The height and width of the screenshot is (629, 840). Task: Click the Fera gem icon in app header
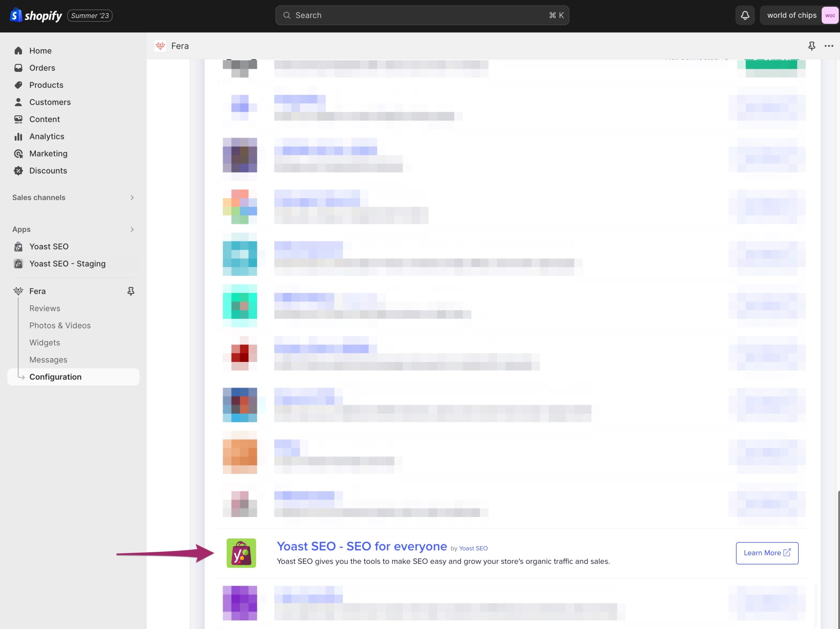[x=160, y=46]
